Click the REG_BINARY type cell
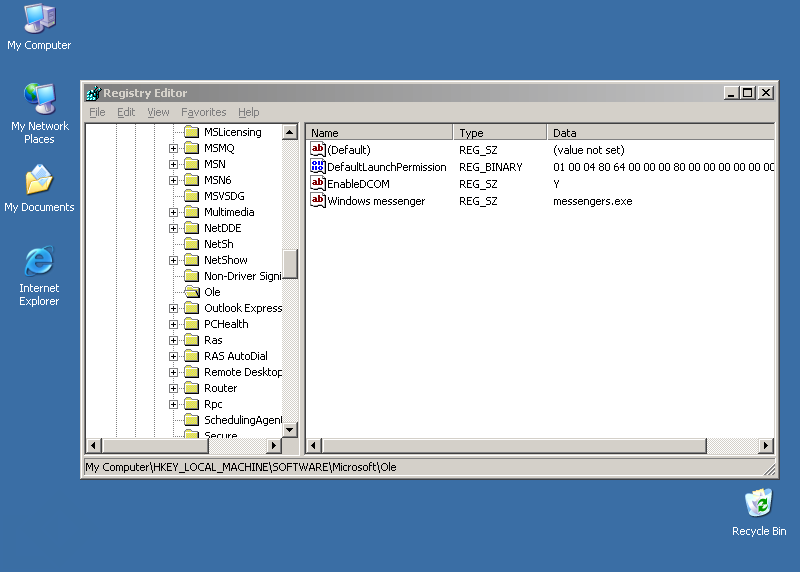 point(490,167)
